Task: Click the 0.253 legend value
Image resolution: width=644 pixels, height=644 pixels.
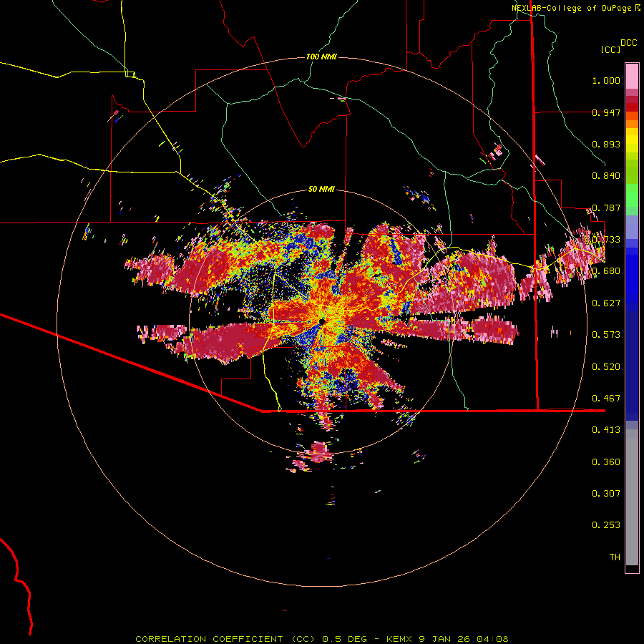Action: (x=606, y=525)
